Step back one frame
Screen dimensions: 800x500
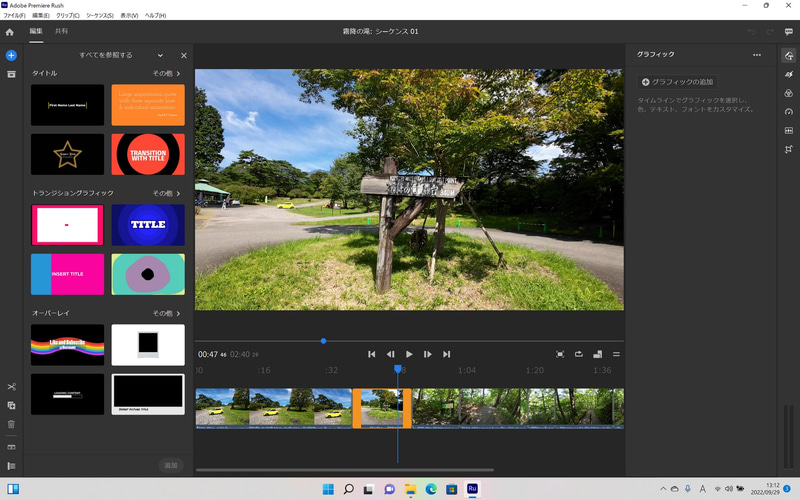point(390,354)
